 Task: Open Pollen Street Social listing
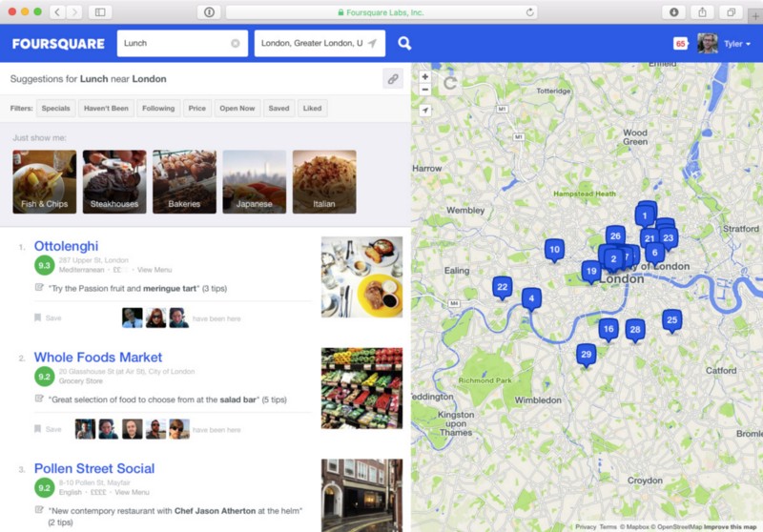(94, 469)
